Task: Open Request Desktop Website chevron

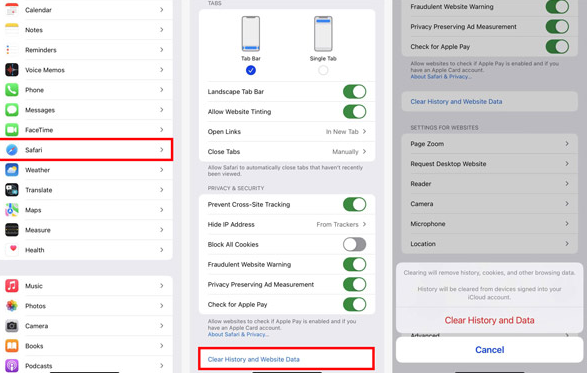Action: coord(567,163)
